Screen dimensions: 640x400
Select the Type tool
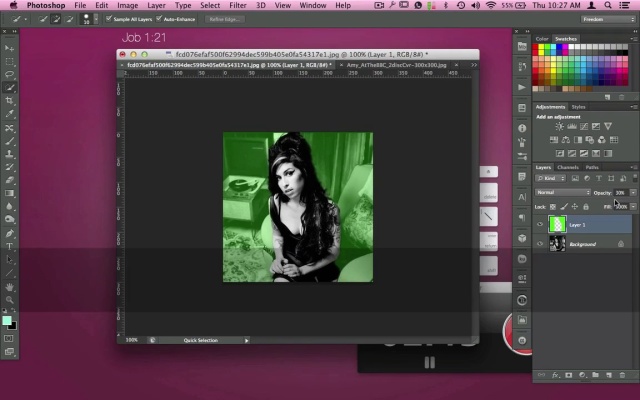(x=10, y=246)
